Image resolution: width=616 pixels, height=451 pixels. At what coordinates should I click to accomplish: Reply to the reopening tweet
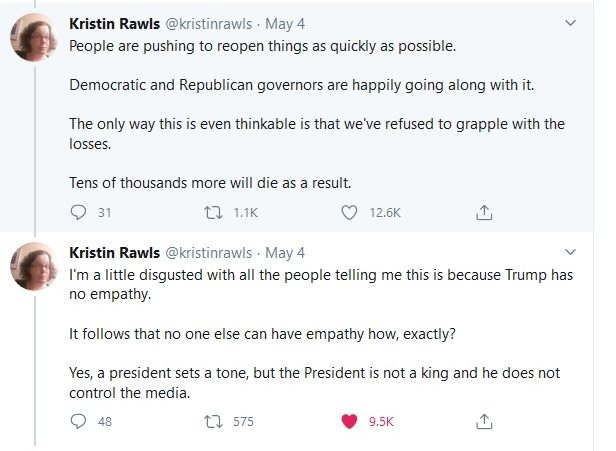click(80, 212)
